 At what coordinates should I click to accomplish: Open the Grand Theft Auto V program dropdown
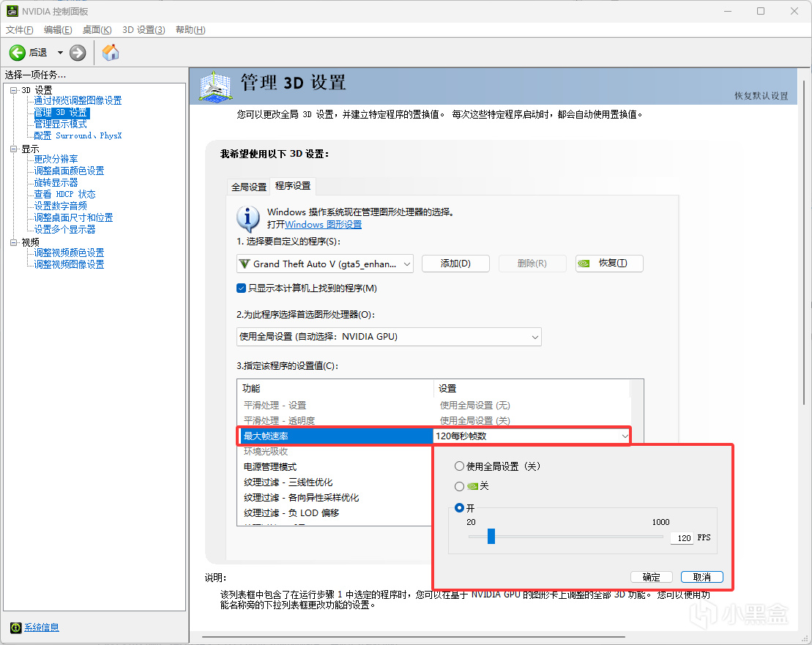(x=324, y=264)
